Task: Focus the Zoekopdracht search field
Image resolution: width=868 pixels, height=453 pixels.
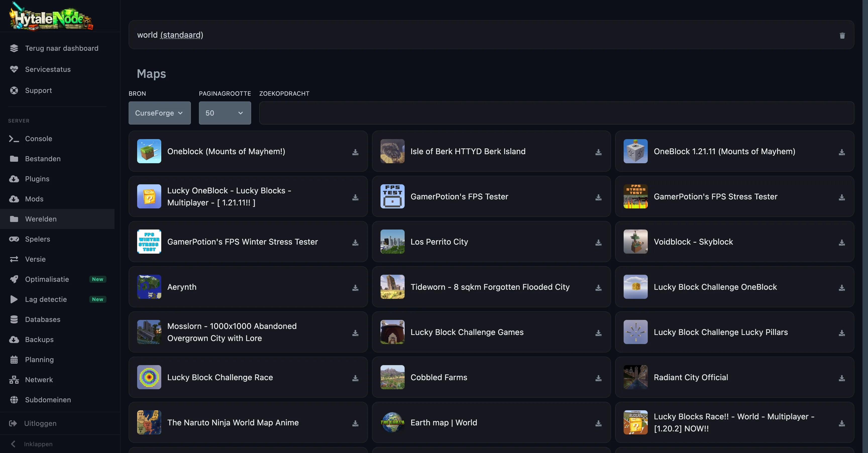Action: pos(556,113)
